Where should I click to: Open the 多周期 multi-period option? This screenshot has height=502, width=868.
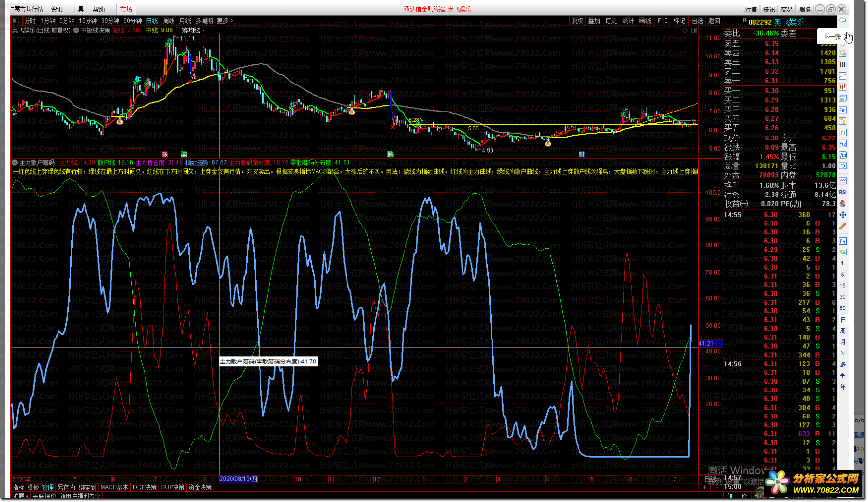(204, 21)
